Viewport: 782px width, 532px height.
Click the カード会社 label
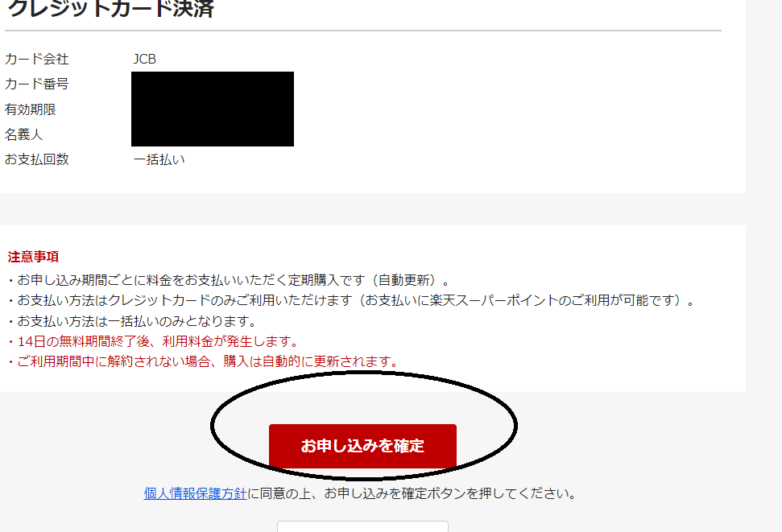pos(36,59)
